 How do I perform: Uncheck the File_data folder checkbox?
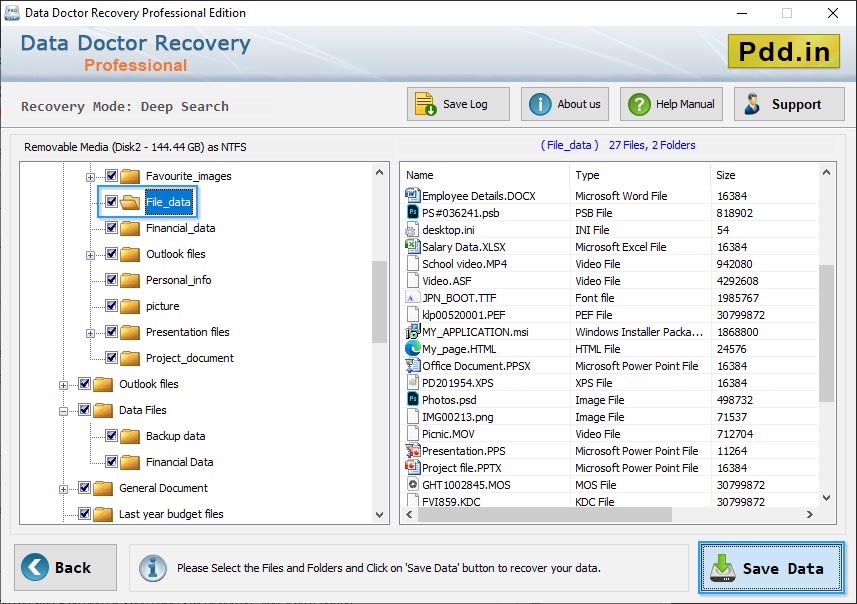point(111,201)
